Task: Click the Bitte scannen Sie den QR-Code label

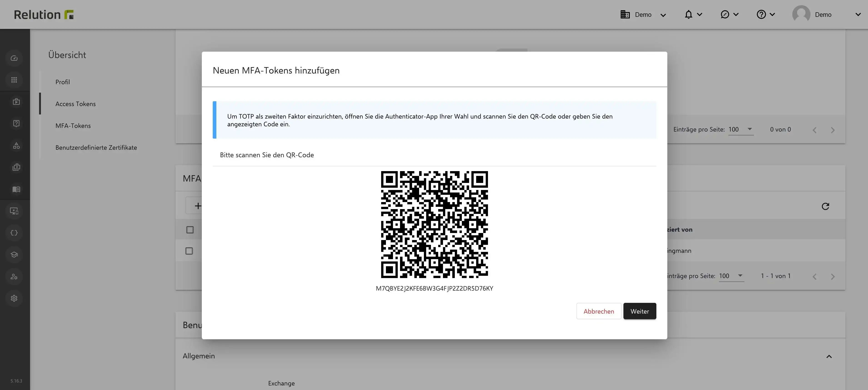Action: click(x=267, y=155)
